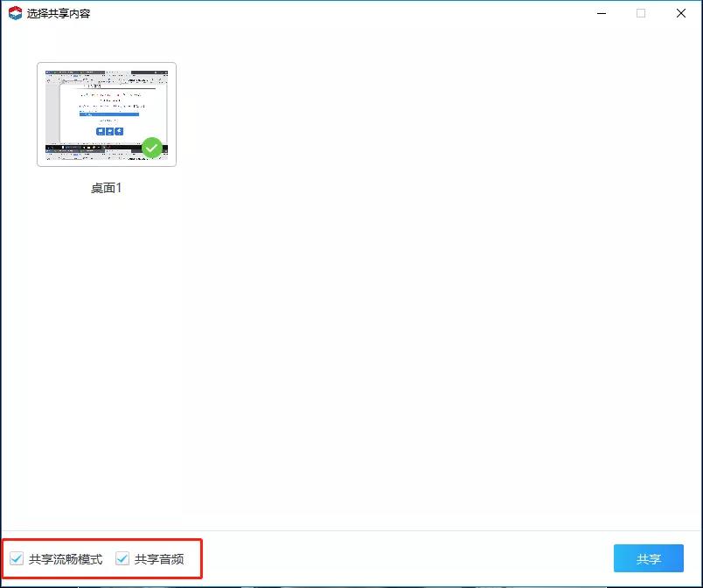Image resolution: width=703 pixels, height=588 pixels.
Task: Click the green checkmark badge on the thumbnail
Action: click(x=152, y=148)
